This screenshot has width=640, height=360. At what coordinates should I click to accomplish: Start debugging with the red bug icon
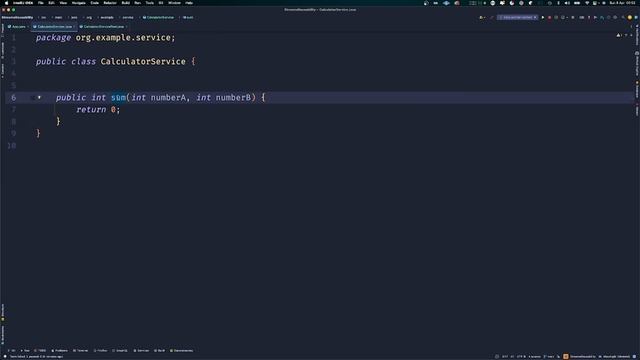549,18
